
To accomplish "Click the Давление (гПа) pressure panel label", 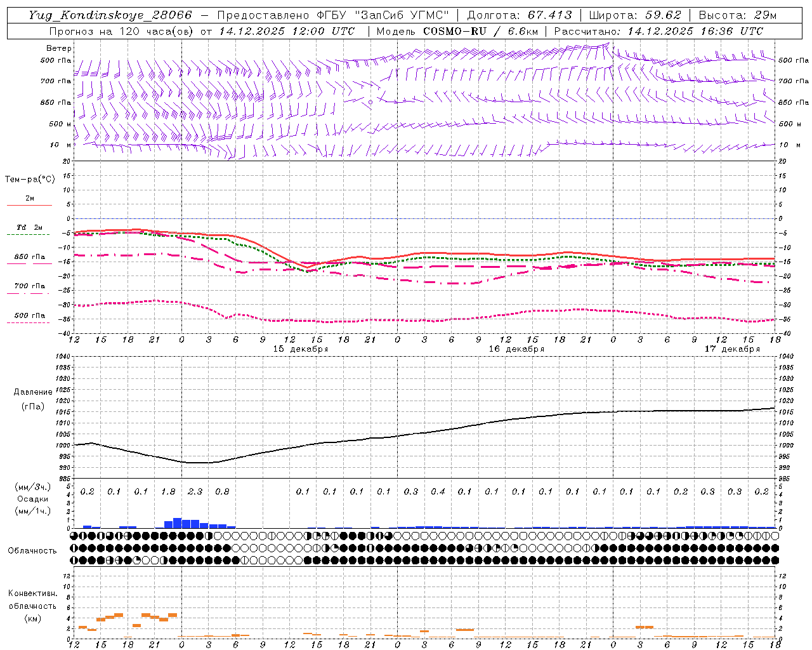I will click(33, 399).
